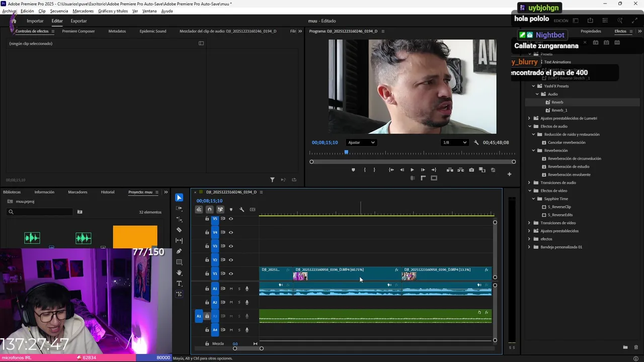Toggle closed captions track options
The image size is (644, 362).
click(253, 210)
